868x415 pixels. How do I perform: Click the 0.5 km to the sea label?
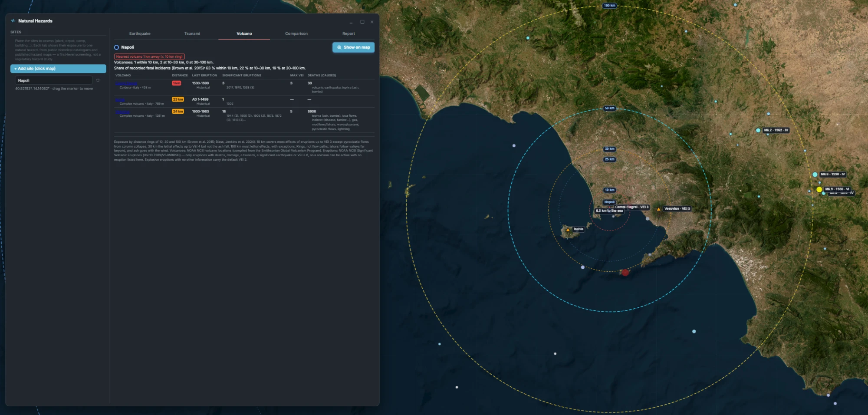click(x=609, y=211)
